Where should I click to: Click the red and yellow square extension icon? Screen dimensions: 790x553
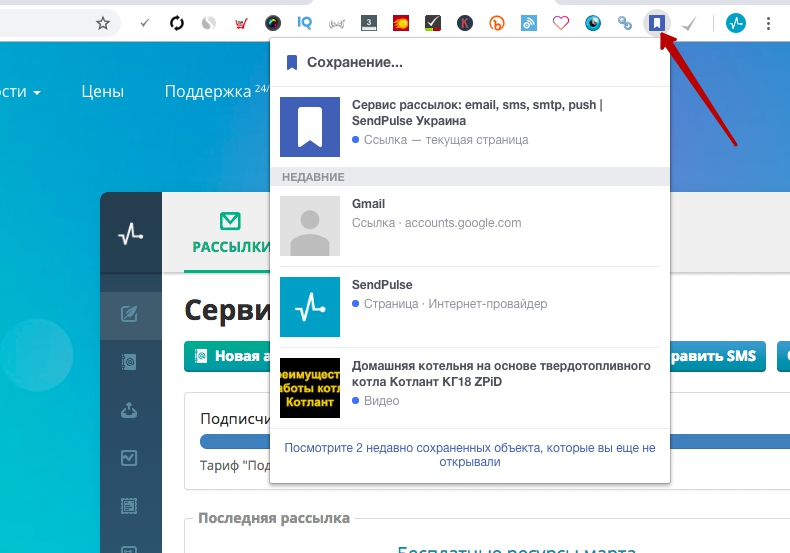point(401,23)
